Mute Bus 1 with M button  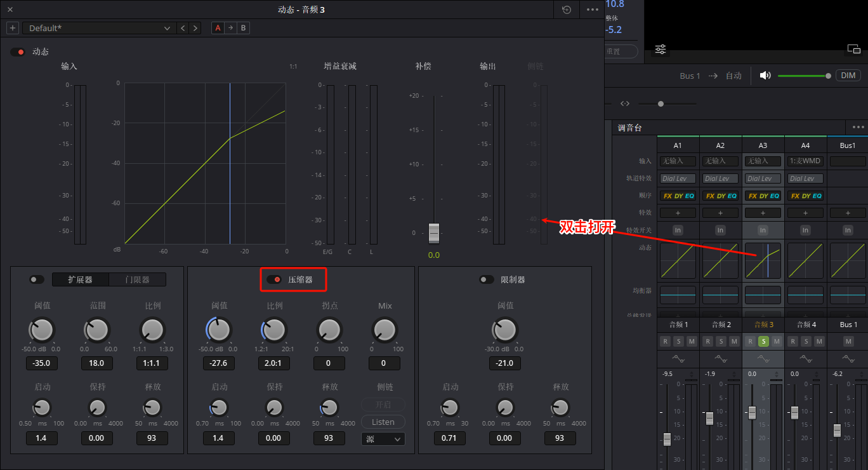click(x=848, y=342)
